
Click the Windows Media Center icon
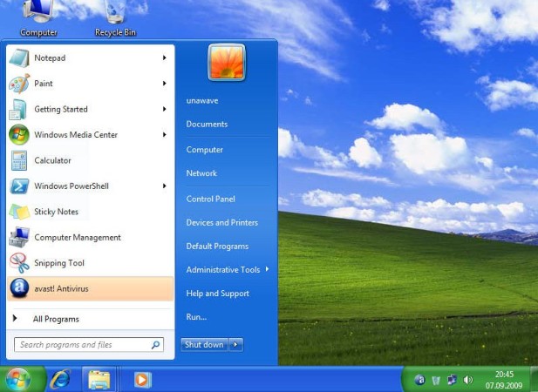point(19,135)
